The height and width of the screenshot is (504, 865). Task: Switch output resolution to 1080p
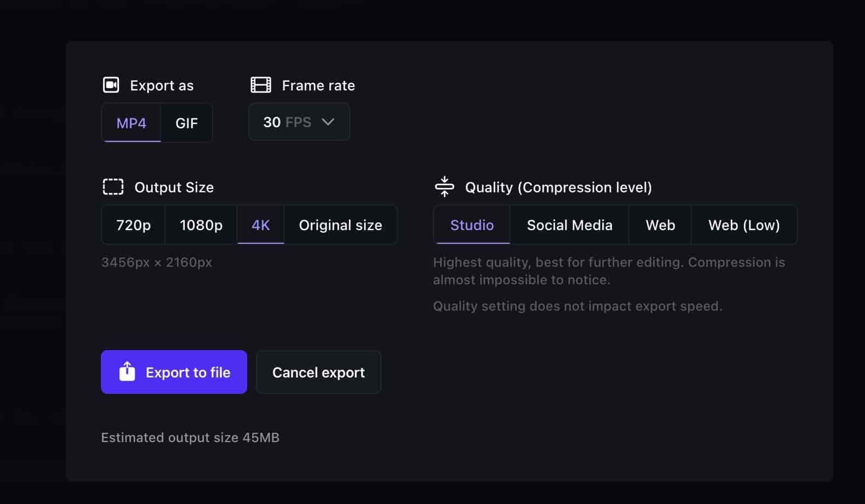pos(201,225)
